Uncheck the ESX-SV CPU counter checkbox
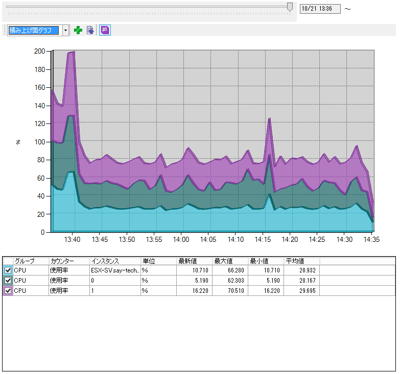Image resolution: width=400 pixels, height=374 pixels. coord(8,270)
